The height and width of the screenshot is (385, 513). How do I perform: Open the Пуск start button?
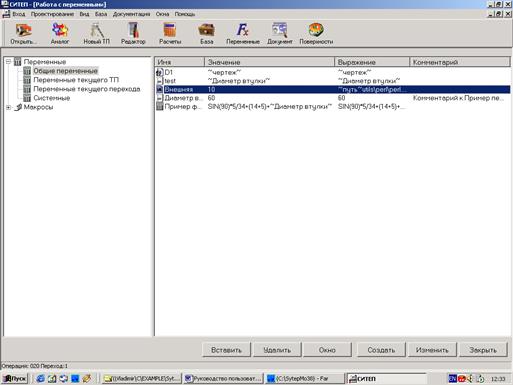[x=15, y=379]
